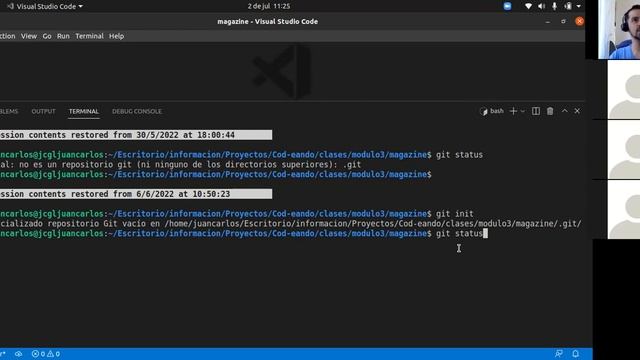Close the Visual Studio Code window

(x=579, y=21)
